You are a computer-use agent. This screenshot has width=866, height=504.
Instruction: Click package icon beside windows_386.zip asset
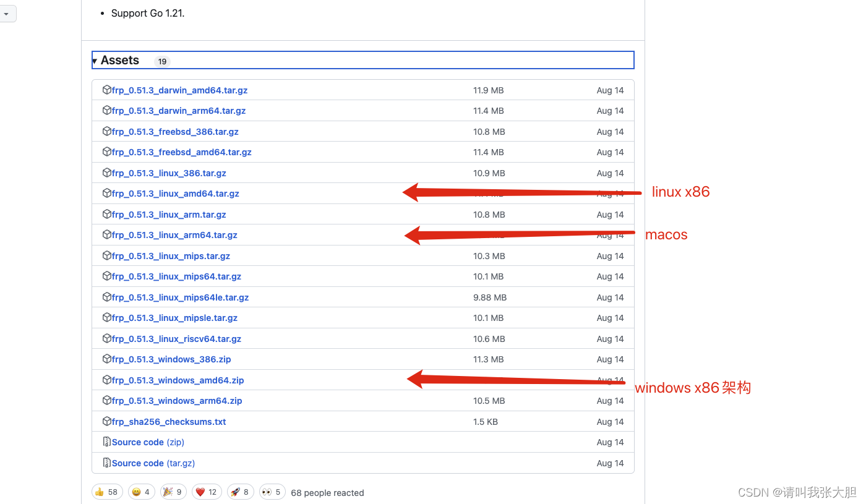pos(107,359)
